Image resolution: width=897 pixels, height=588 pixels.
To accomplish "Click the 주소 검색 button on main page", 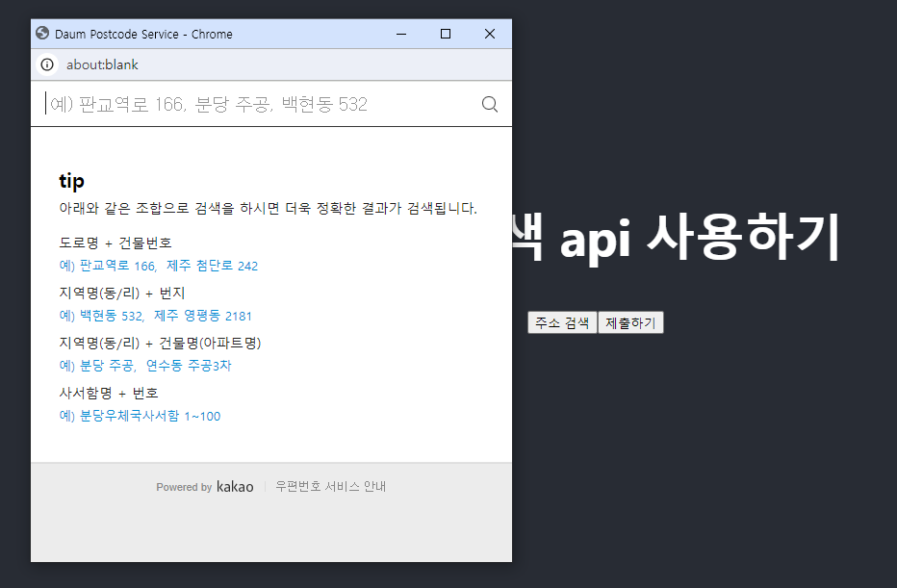I will (562, 322).
